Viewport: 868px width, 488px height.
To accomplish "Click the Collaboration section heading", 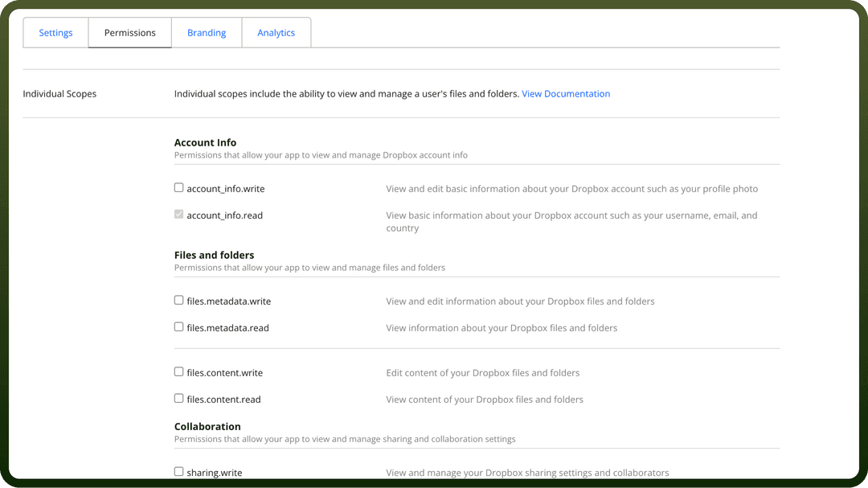I will pyautogui.click(x=207, y=427).
